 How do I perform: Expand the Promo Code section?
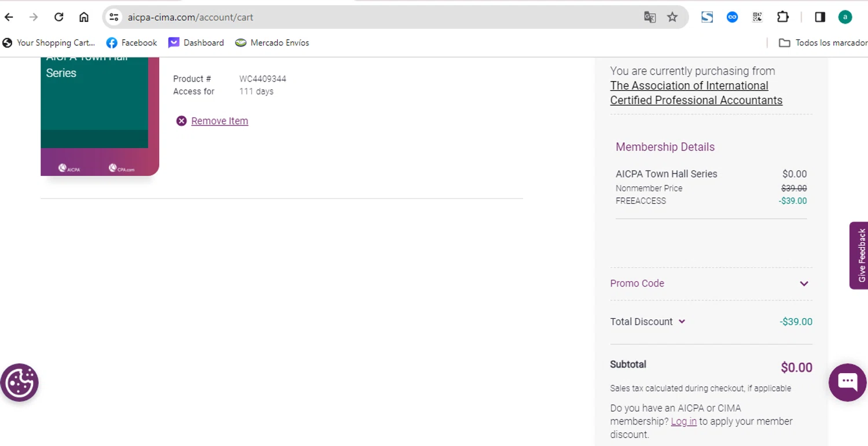tap(804, 283)
